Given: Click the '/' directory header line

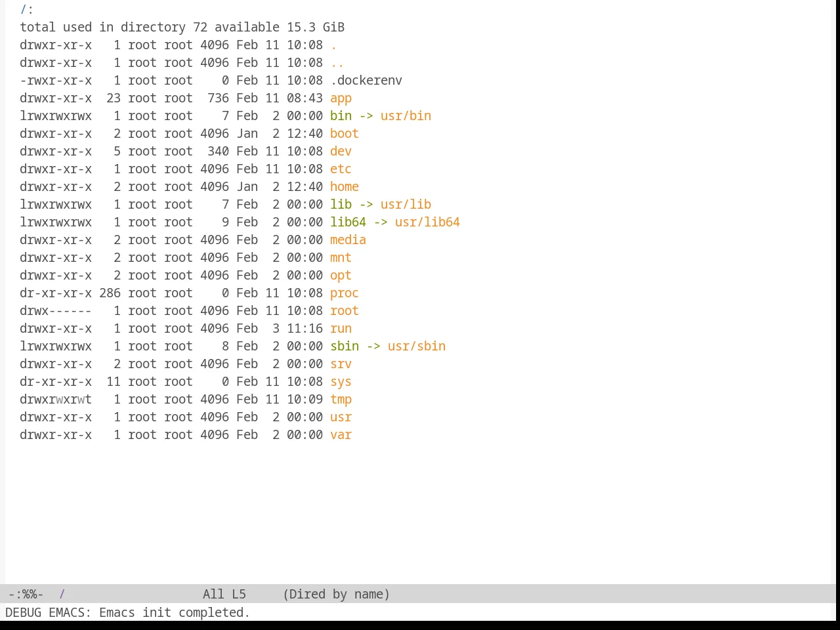Looking at the screenshot, I should pyautogui.click(x=27, y=10).
